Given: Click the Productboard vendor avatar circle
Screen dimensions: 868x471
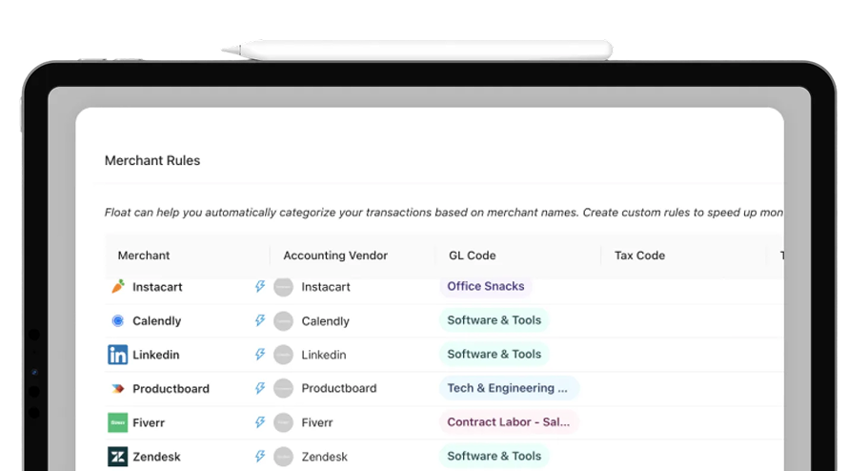Looking at the screenshot, I should (283, 388).
